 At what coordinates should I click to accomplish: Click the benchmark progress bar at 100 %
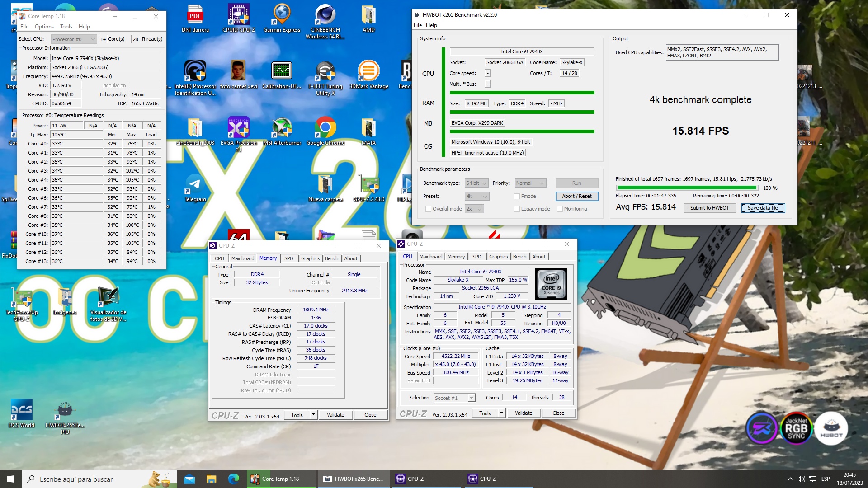pyautogui.click(x=687, y=188)
